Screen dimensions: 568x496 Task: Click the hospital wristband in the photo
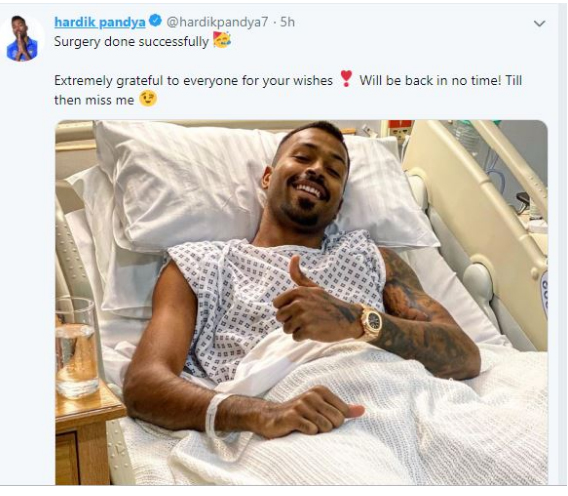point(214,415)
